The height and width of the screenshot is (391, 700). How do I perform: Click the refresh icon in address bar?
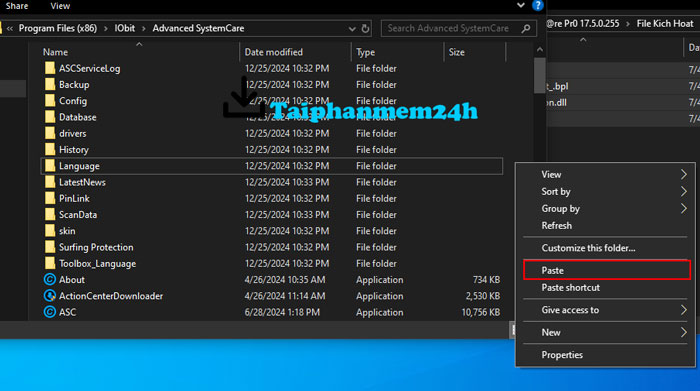click(365, 29)
